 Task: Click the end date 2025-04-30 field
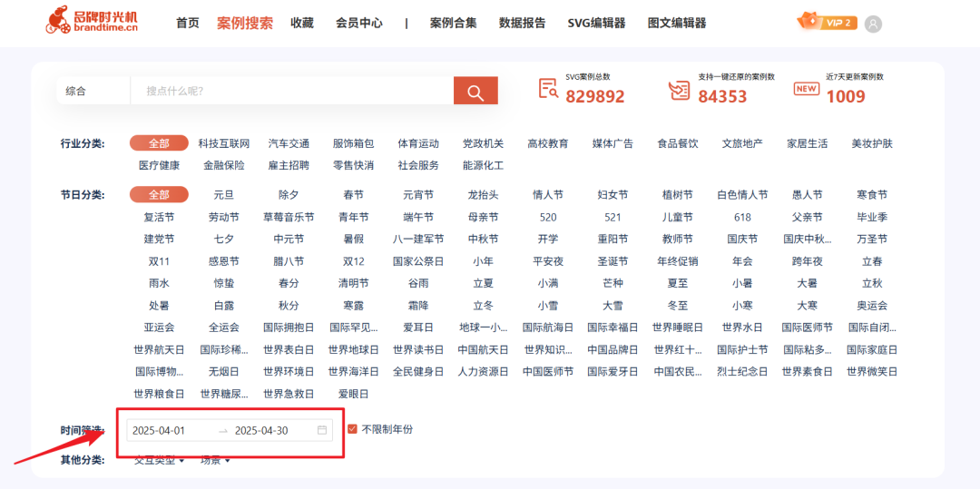[261, 430]
